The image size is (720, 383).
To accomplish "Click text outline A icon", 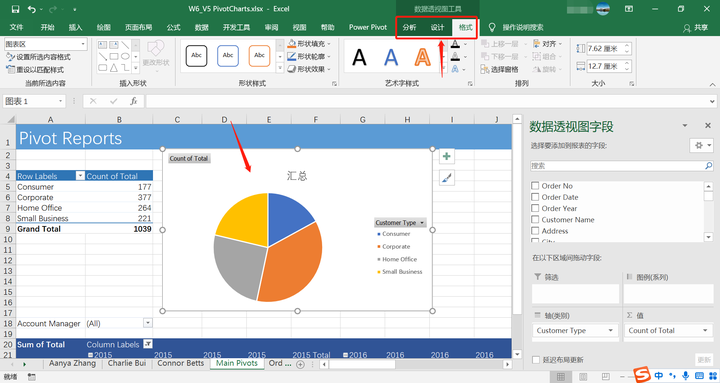I will (x=455, y=56).
